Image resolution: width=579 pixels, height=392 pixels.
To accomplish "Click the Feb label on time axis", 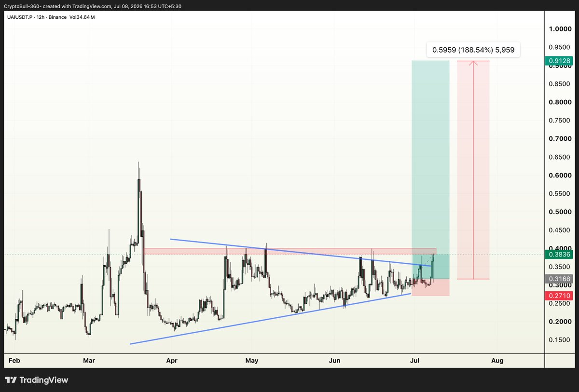I will click(x=15, y=360).
